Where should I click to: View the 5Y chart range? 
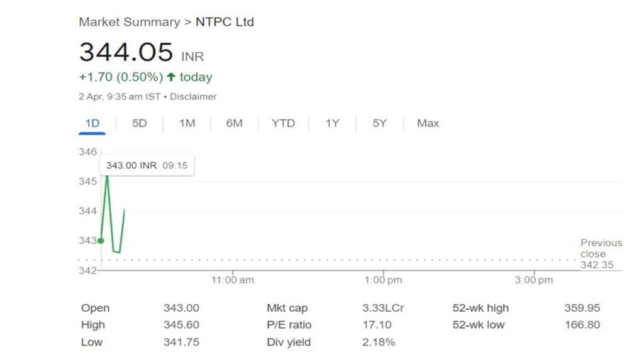pyautogui.click(x=379, y=123)
